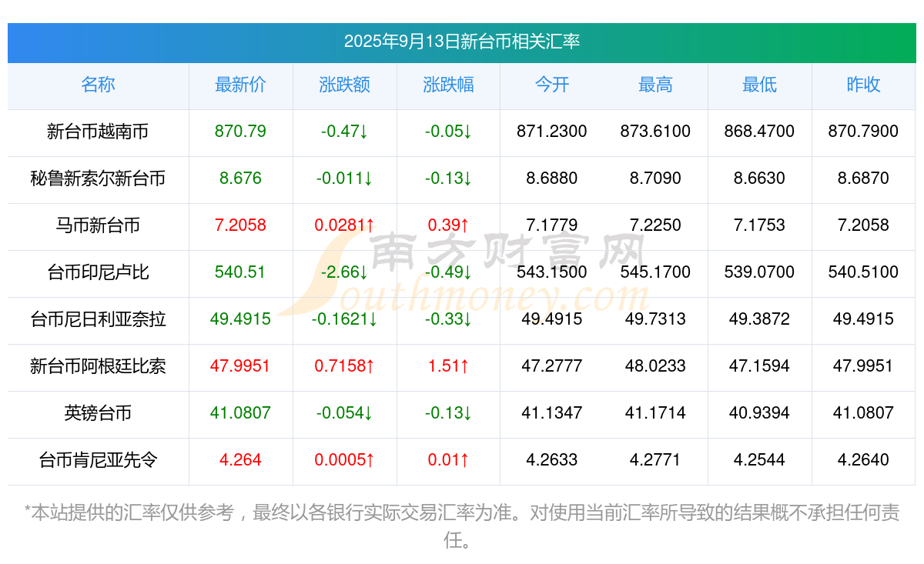Click high value 7.2250
Screen dimensions: 924x564
pos(655,225)
